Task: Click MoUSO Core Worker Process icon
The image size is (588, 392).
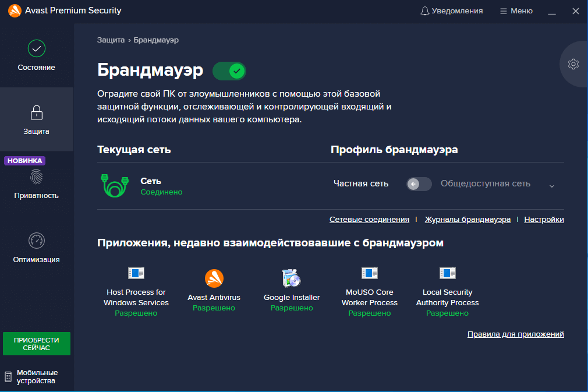Action: pos(369,273)
